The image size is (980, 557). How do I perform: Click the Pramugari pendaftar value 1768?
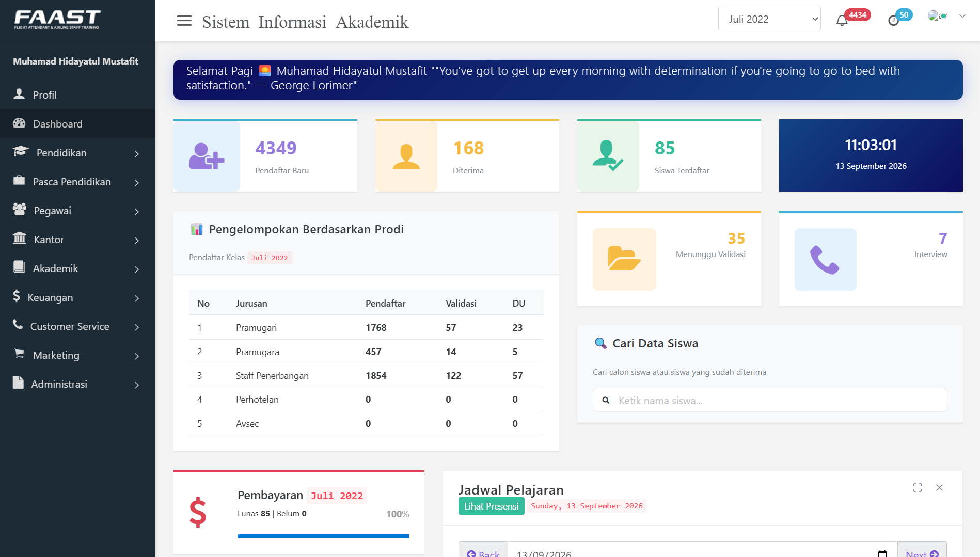[x=376, y=328]
